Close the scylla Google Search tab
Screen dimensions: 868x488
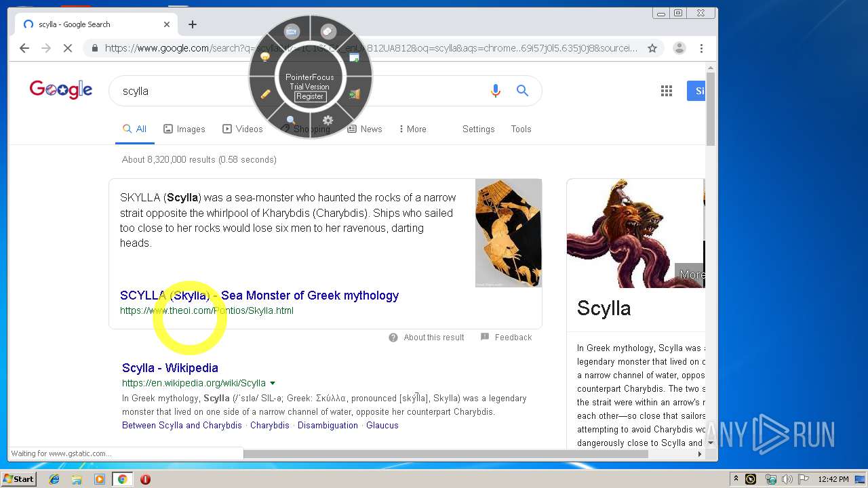(x=167, y=24)
